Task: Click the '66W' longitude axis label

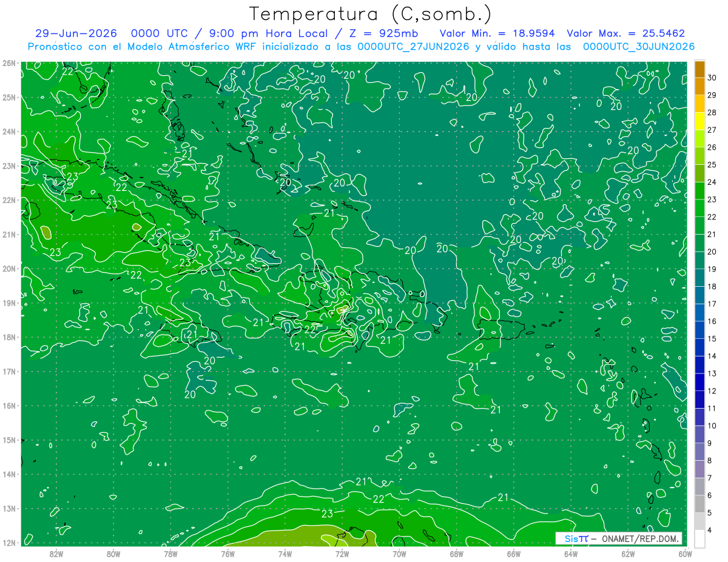Action: tap(513, 554)
